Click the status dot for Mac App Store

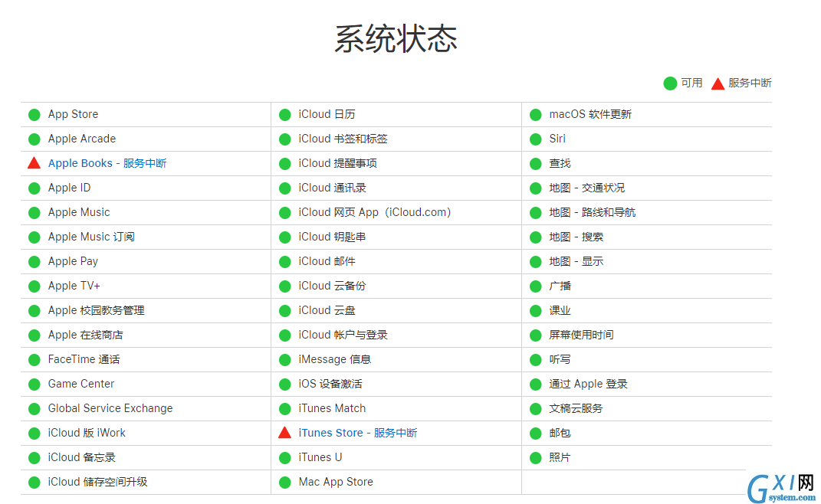pyautogui.click(x=285, y=482)
